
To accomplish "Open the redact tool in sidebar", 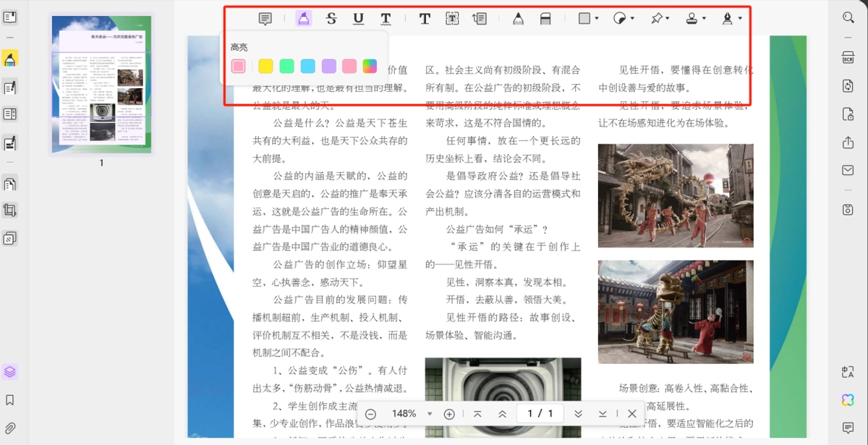I will pyautogui.click(x=10, y=143).
